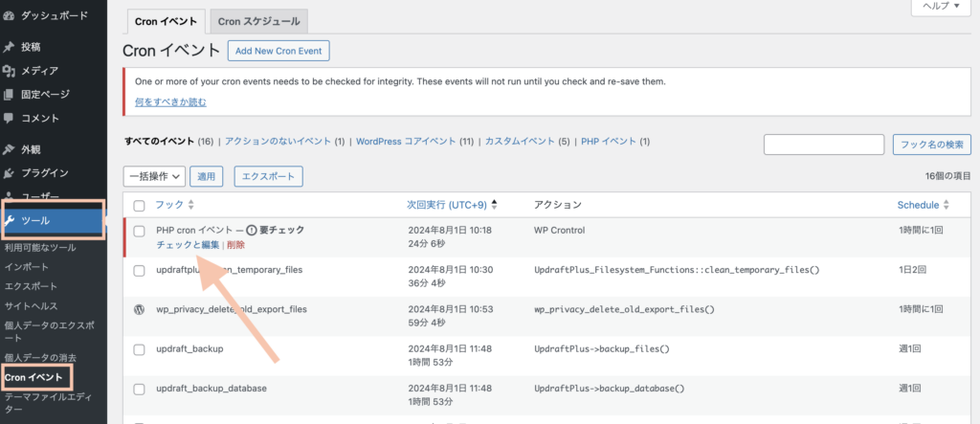The height and width of the screenshot is (424, 980).
Task: Filter by すべてのイベント
Action: 160,142
